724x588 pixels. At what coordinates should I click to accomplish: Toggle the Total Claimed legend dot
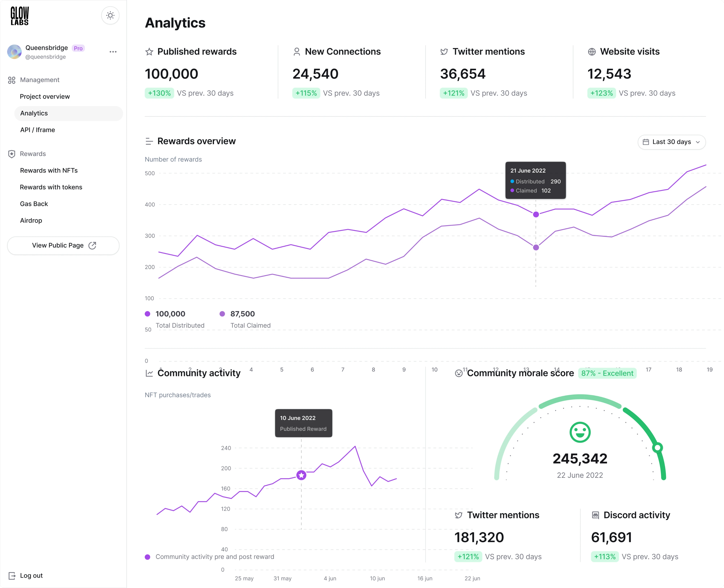222,314
